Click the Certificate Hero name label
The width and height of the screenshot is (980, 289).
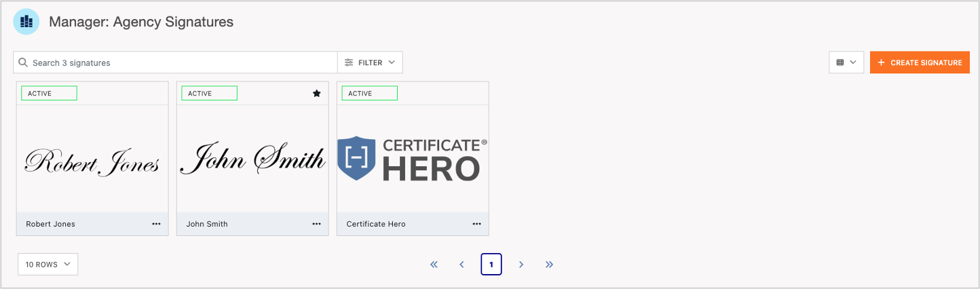[376, 224]
